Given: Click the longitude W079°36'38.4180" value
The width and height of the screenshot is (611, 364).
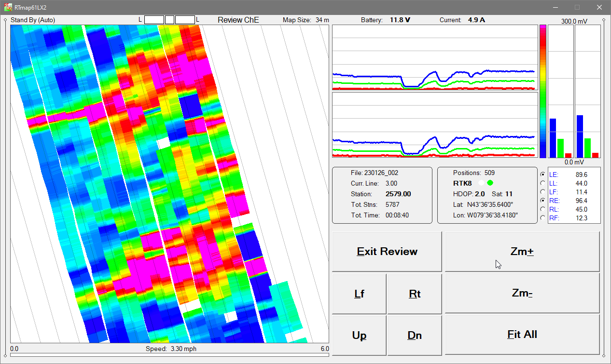Looking at the screenshot, I should pos(492,215).
